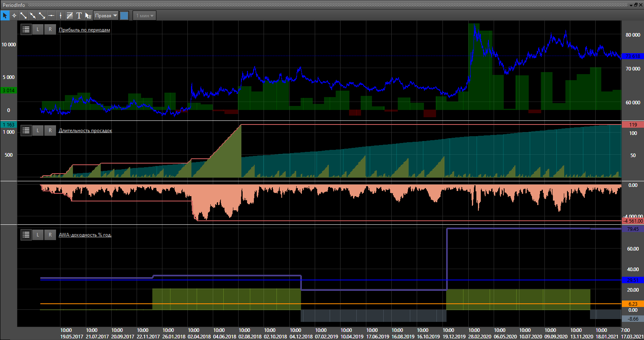The width and height of the screenshot is (644, 340).
Task: Select the arrow pointer tool
Action: pos(5,16)
